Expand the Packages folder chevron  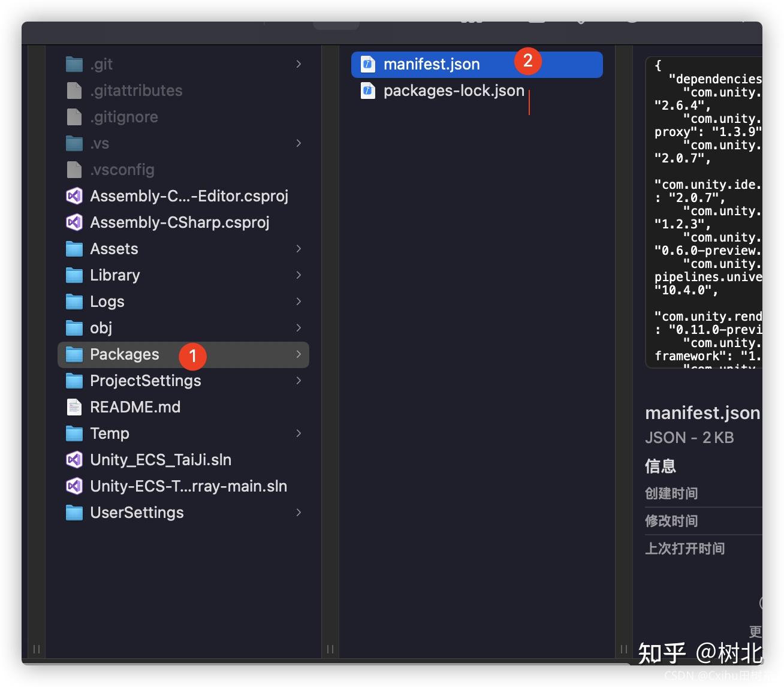click(298, 354)
